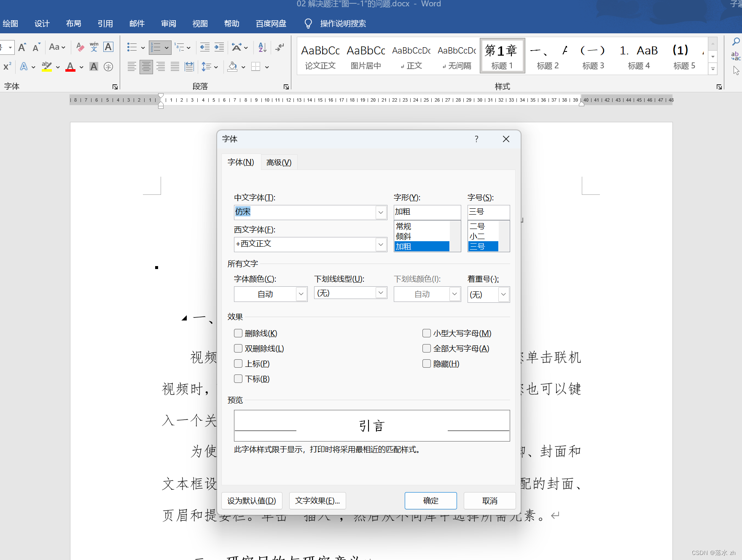Select 小二 in the size list
The image size is (742, 560).
pos(483,236)
